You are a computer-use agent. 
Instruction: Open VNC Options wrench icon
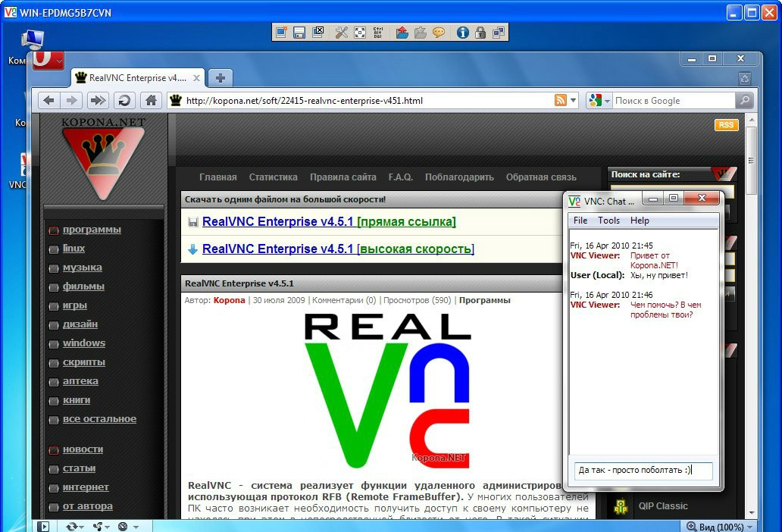click(x=342, y=33)
